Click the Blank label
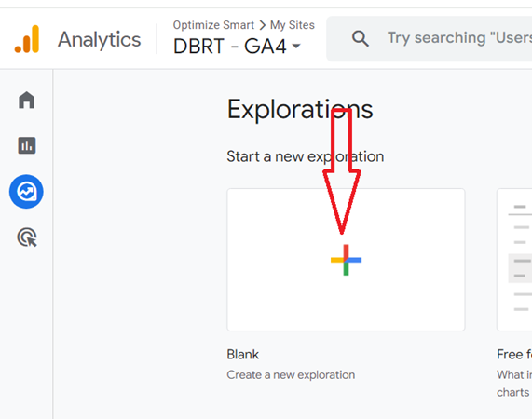This screenshot has height=419, width=532. [242, 354]
